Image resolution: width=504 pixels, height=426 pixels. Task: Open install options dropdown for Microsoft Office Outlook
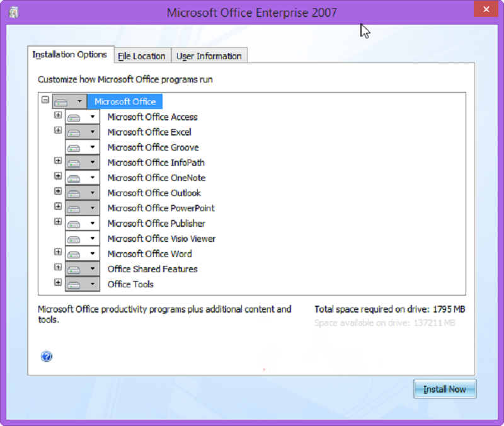[83, 193]
